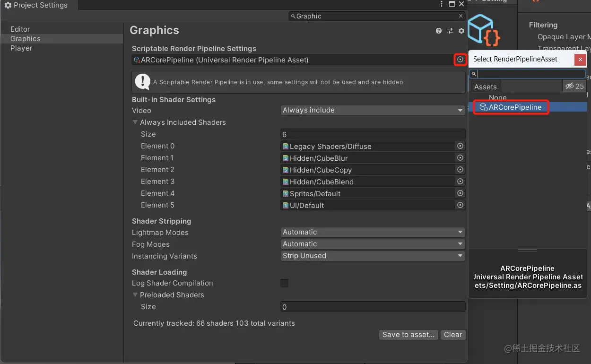Click the Clear shader tracking button
Viewport: 591px width, 364px height.
tap(453, 335)
